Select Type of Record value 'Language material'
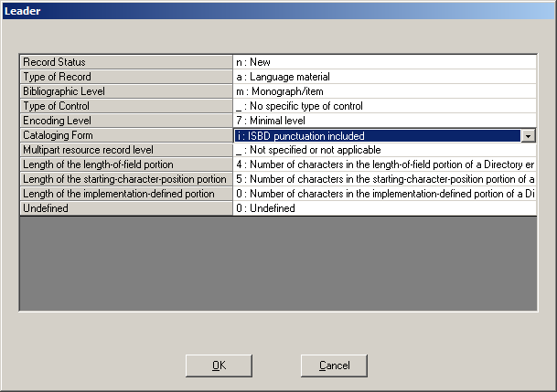This screenshot has width=557, height=392. 384,77
